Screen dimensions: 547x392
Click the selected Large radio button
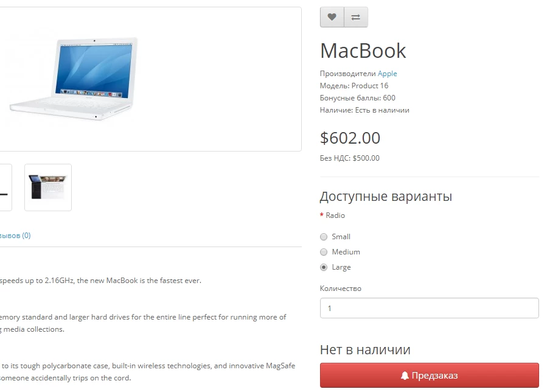pos(324,267)
